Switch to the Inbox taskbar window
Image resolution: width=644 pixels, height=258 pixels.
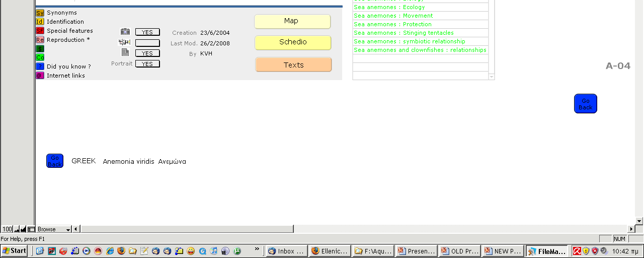[286, 250]
